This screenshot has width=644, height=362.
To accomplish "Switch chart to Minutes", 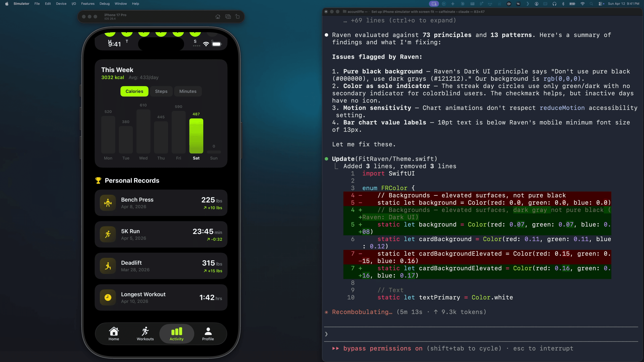I will [188, 91].
